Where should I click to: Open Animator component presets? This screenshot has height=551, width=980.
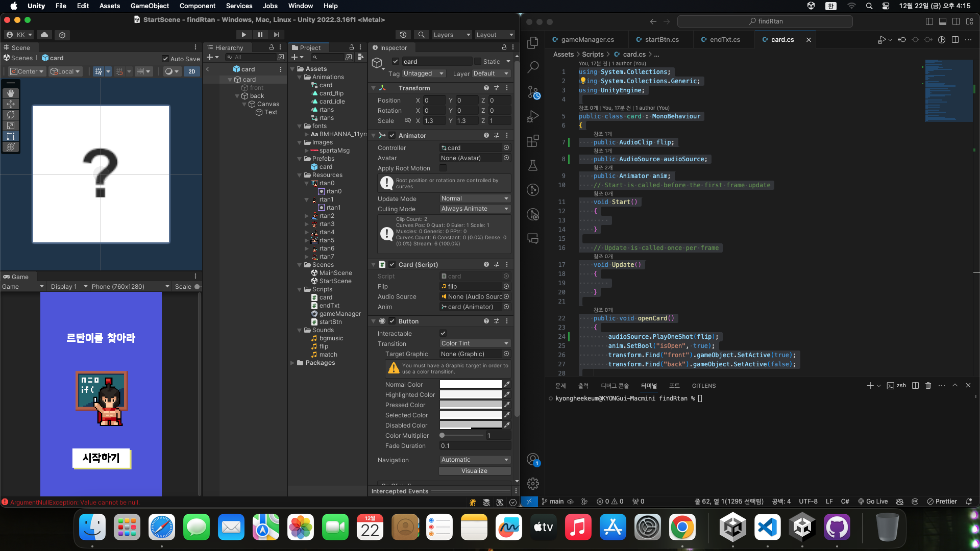[x=497, y=135]
